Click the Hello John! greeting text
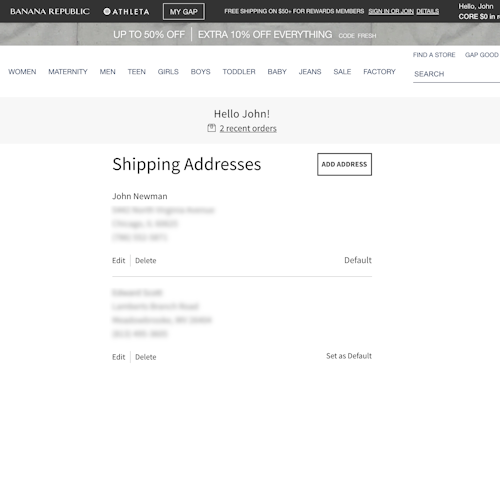Image resolution: width=500 pixels, height=500 pixels. click(242, 114)
